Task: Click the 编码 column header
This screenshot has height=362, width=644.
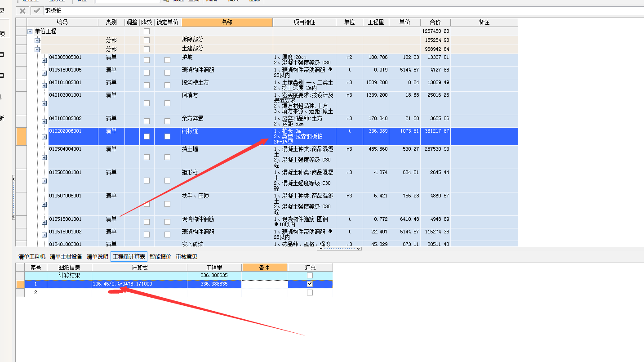Action: pos(62,22)
